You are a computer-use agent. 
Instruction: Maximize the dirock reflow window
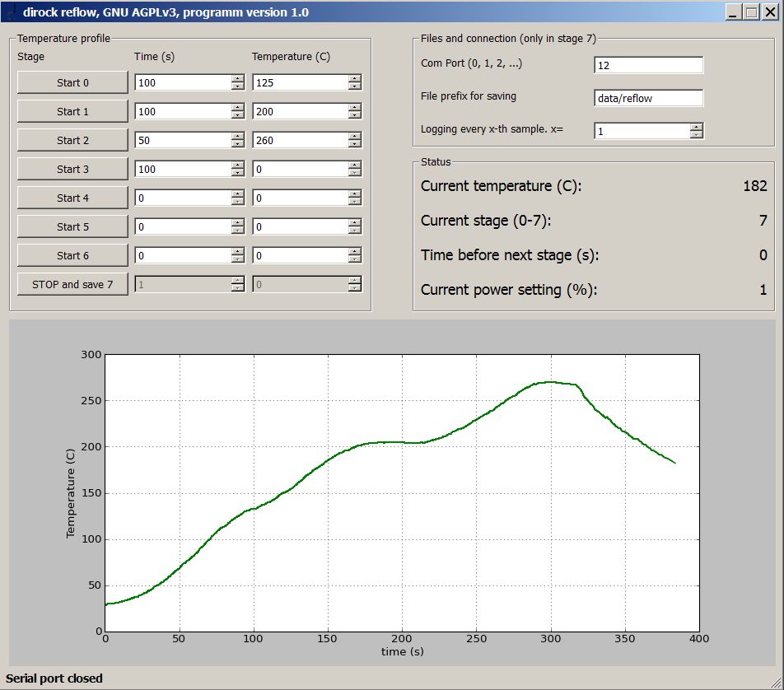[x=751, y=12]
